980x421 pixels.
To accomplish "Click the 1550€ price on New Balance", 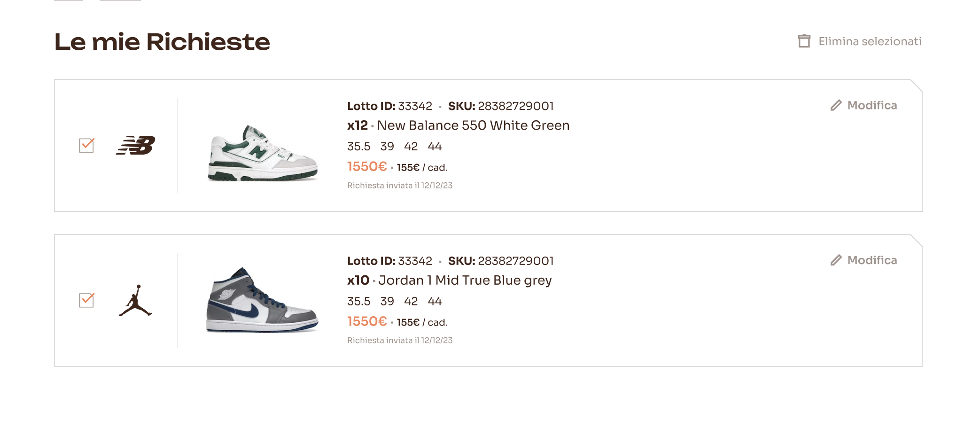I will (x=366, y=167).
